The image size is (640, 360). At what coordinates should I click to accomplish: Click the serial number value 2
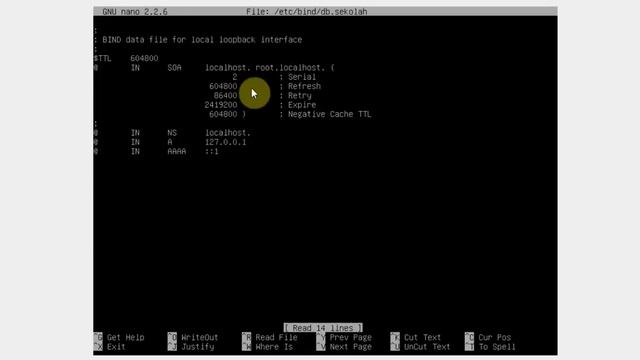pos(235,77)
